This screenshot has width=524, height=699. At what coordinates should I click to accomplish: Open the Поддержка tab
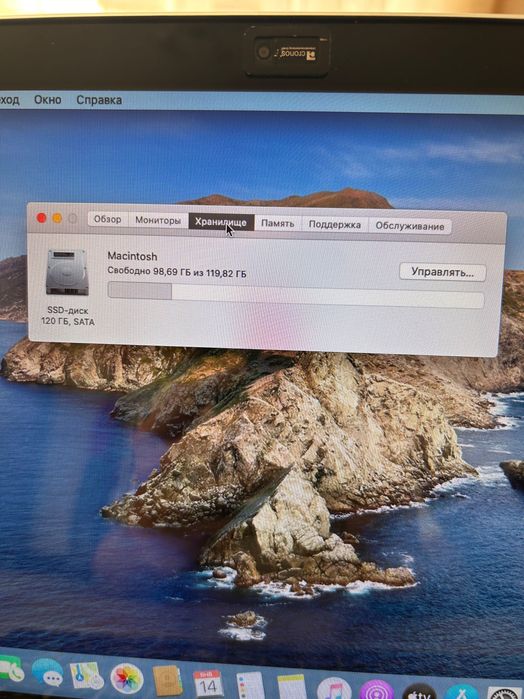pyautogui.click(x=334, y=224)
